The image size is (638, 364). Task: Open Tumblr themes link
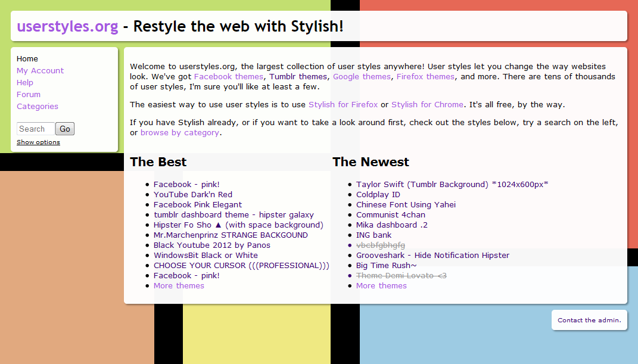tap(298, 76)
